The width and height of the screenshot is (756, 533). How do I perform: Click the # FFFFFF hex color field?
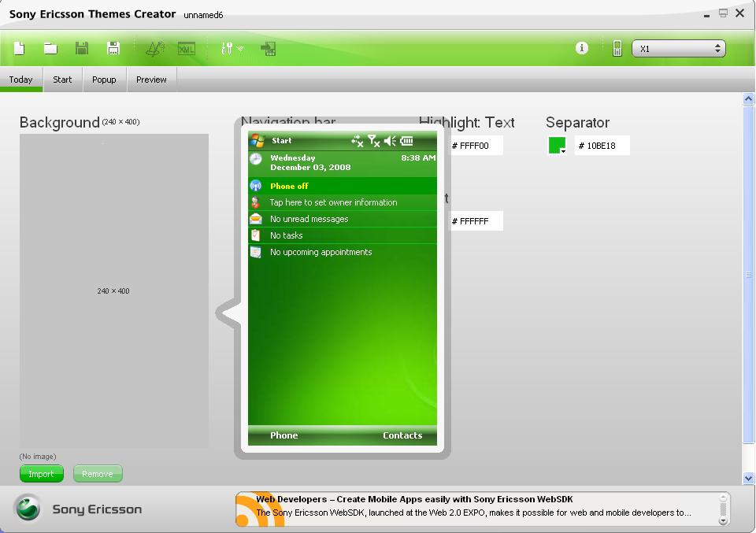tap(476, 221)
